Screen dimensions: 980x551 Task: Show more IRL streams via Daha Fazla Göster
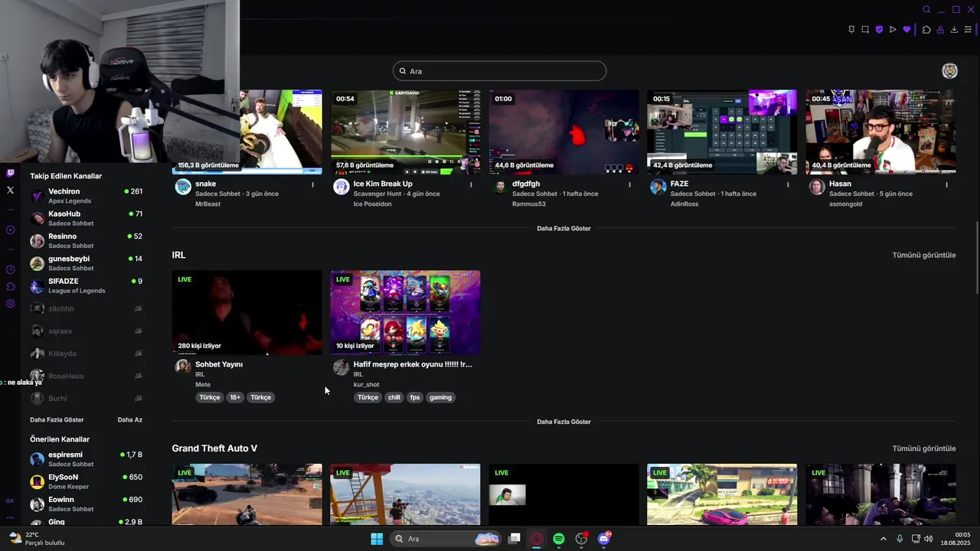coord(563,422)
